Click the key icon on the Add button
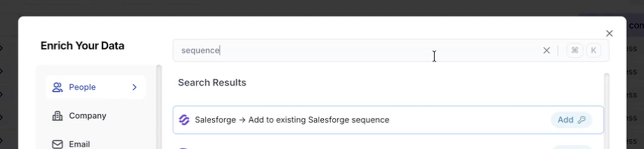644x149 pixels. [x=582, y=120]
